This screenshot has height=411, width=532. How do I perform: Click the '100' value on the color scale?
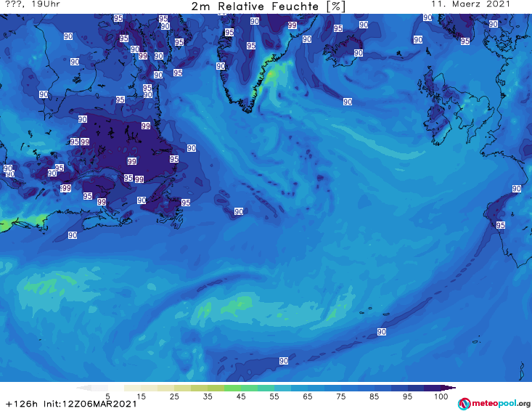point(441,396)
